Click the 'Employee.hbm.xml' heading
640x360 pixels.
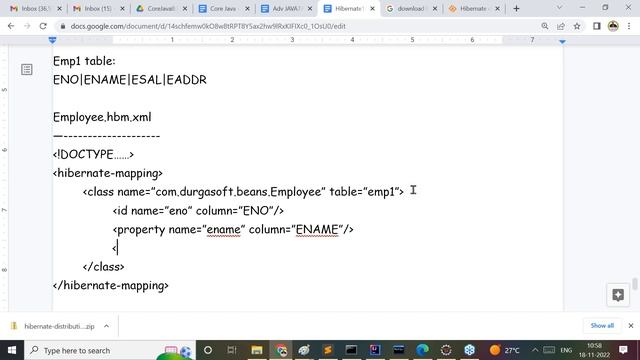[x=102, y=117]
